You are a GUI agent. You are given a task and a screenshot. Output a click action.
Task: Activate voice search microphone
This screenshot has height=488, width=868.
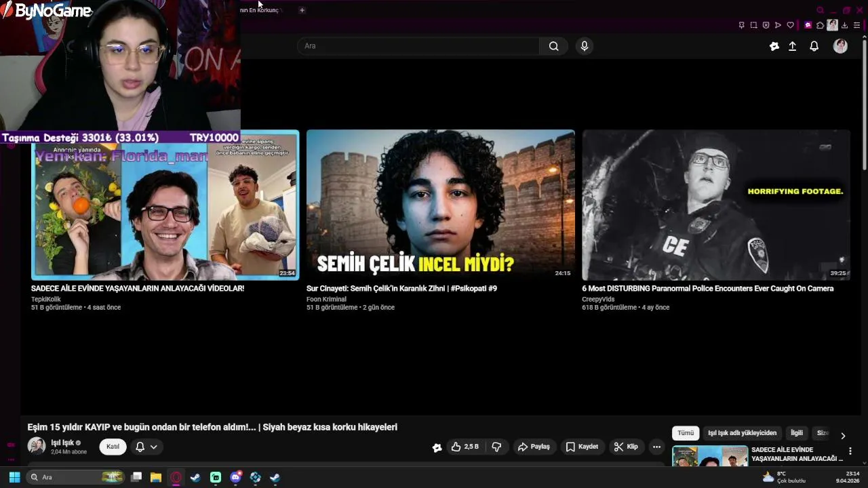pyautogui.click(x=585, y=46)
